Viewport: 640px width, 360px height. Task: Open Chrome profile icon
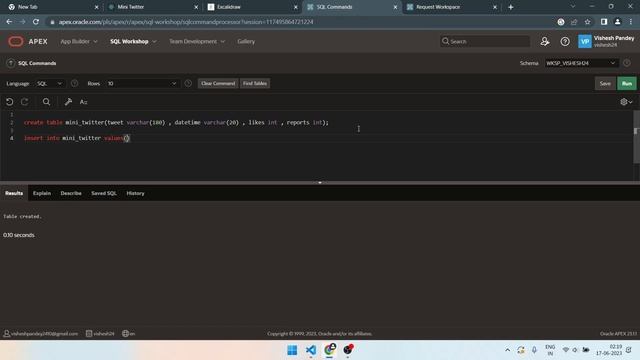coord(618,22)
